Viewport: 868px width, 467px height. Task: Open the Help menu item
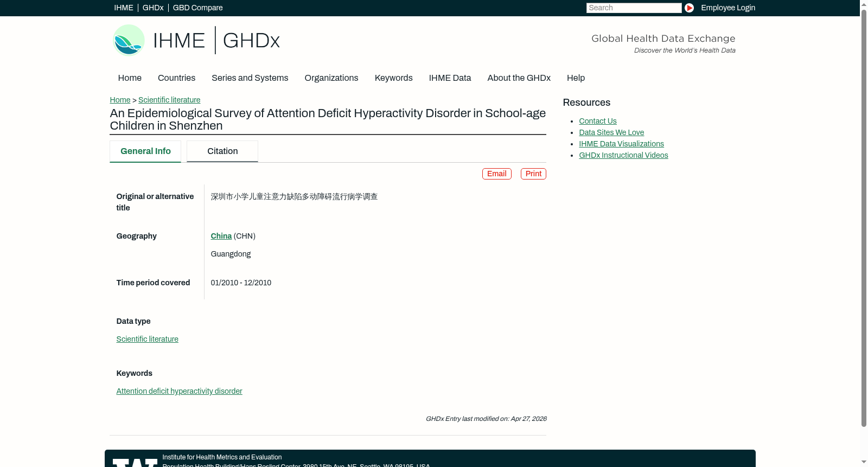point(576,78)
